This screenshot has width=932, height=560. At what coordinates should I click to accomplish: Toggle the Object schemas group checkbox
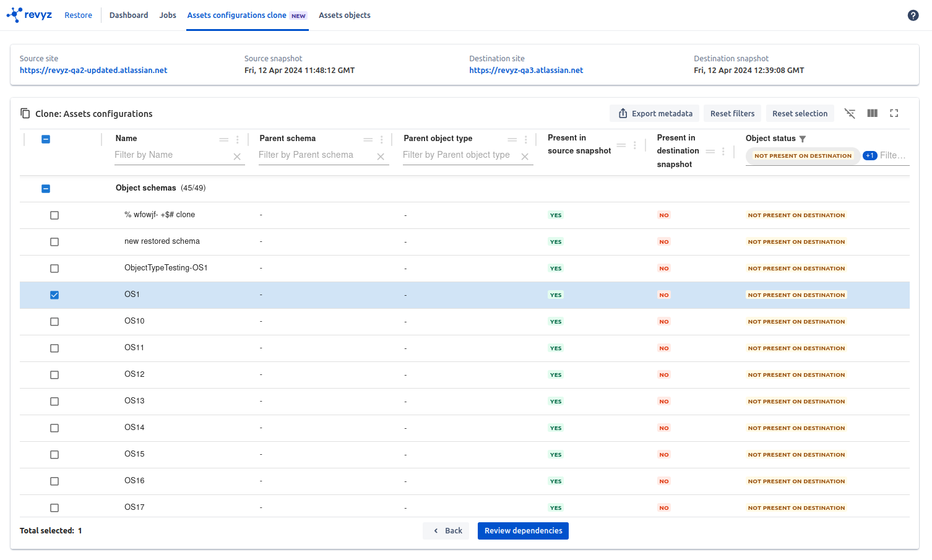pos(46,189)
